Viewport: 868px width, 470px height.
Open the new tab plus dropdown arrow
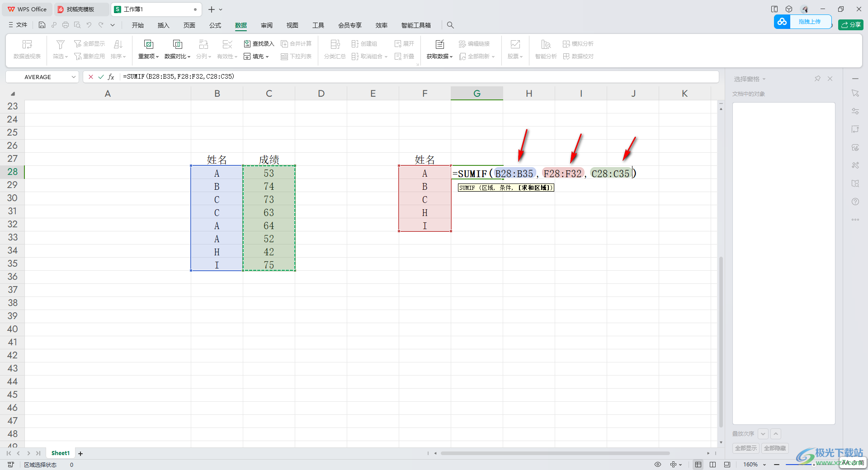221,9
